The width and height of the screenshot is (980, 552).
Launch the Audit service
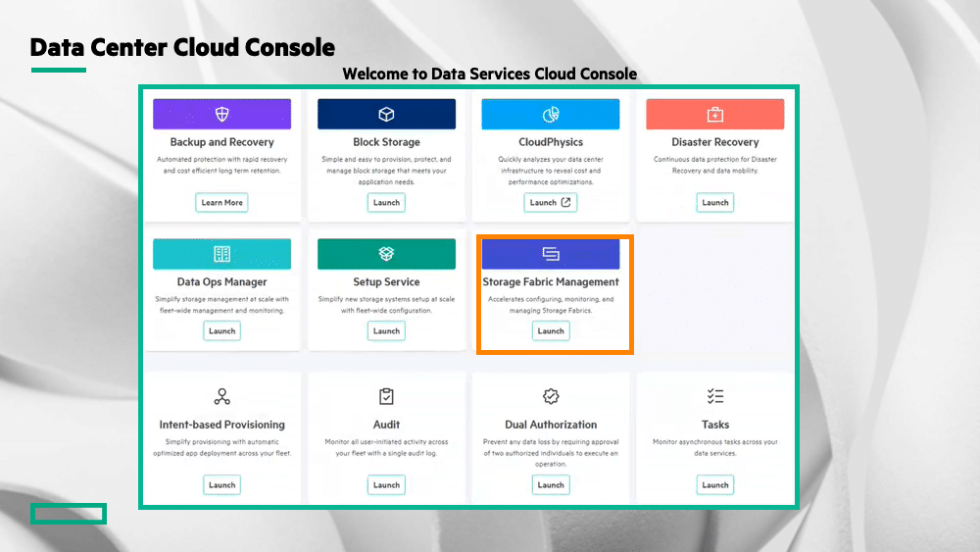pos(386,484)
